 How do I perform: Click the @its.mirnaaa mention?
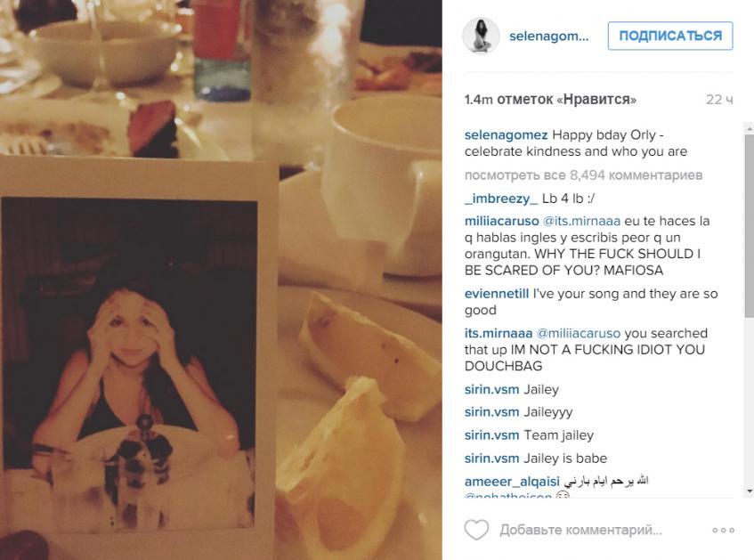pyautogui.click(x=581, y=222)
